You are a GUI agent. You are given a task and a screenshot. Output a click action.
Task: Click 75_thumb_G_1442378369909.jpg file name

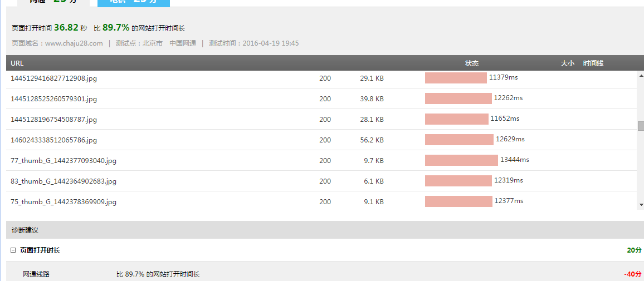tap(64, 202)
